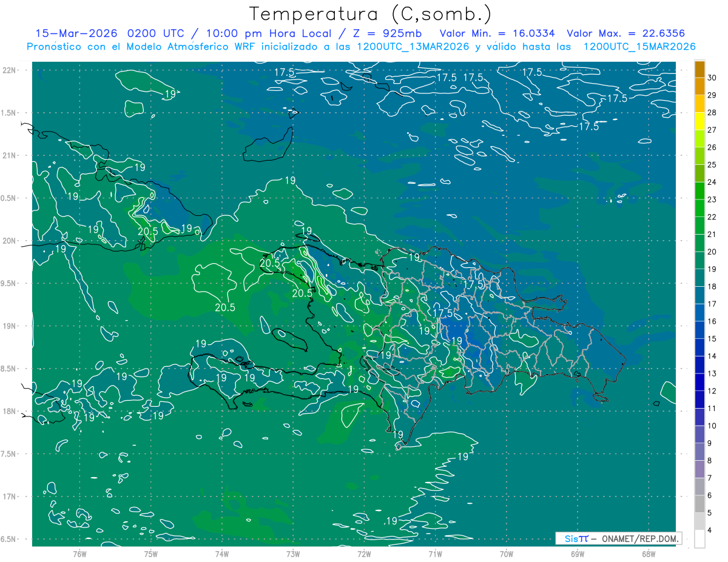Select the blue swatch between 15 and 16
This screenshot has width=728, height=562.
(x=699, y=330)
